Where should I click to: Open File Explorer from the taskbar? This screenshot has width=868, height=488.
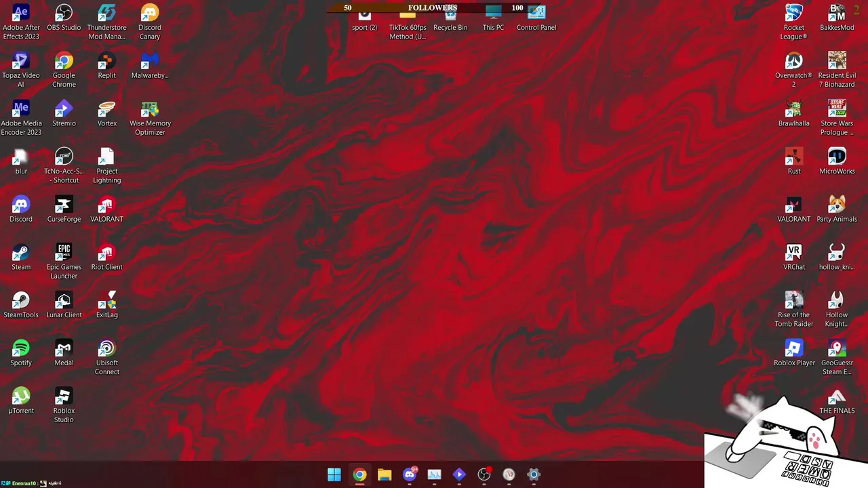(x=384, y=474)
